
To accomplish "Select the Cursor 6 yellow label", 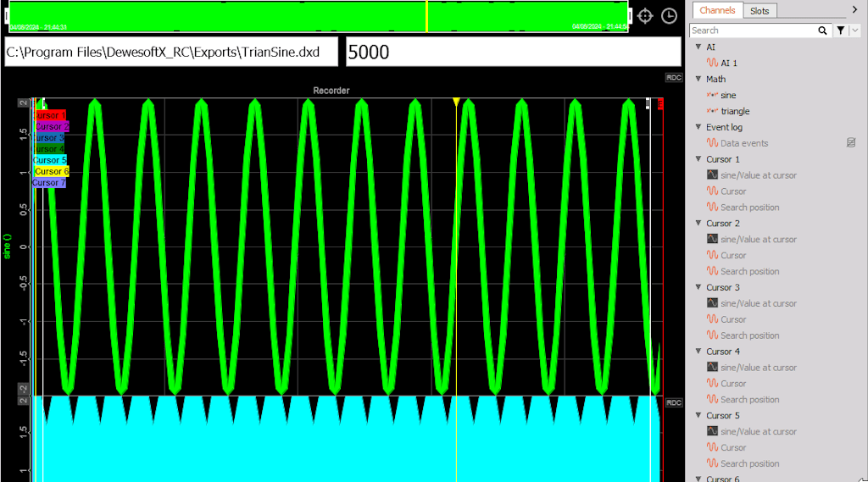I will click(x=51, y=172).
